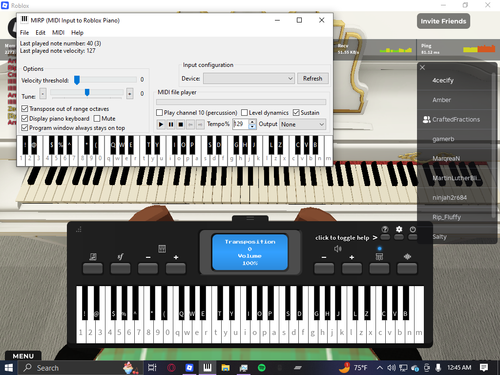Viewport: 500px width, 375px height.
Task: Play the MIDI file
Action: (x=161, y=124)
